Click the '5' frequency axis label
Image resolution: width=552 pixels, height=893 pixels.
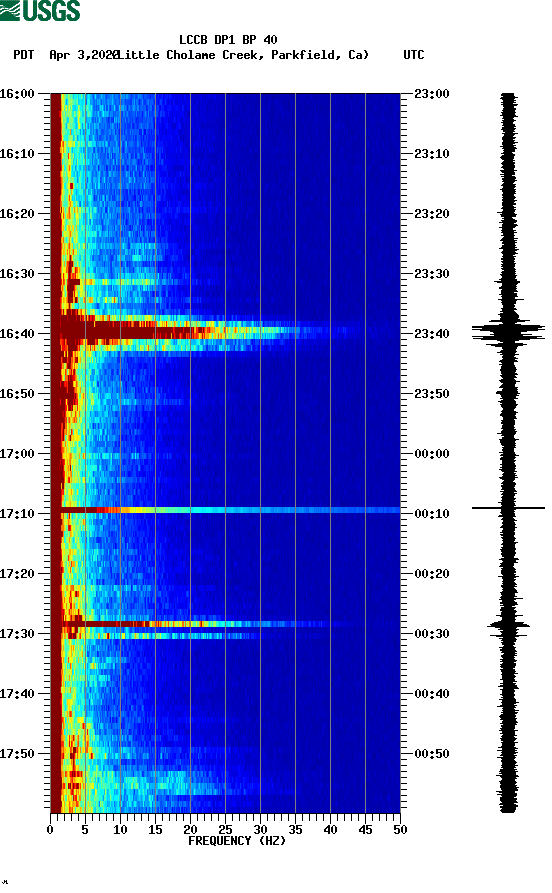coord(85,830)
